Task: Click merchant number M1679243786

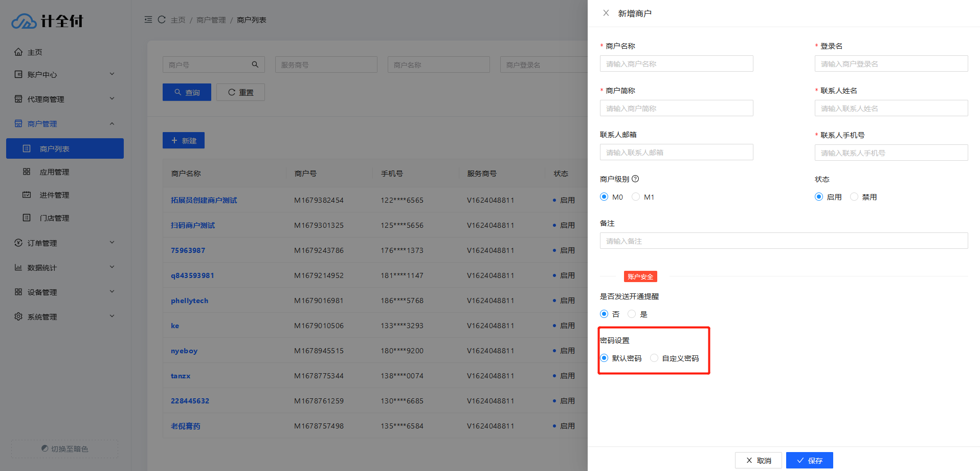Action: tap(319, 250)
